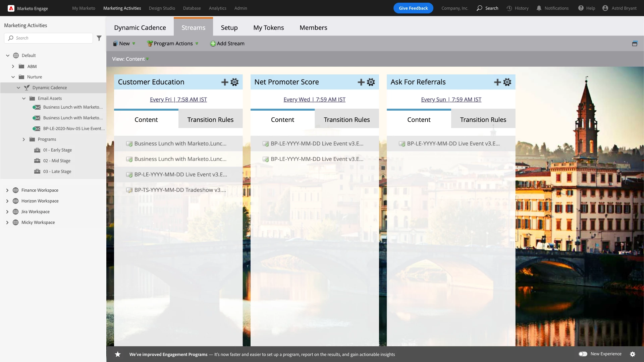Screen dimensions: 644x362
Task: Click the settings gear in the bottom banner
Action: point(633,354)
